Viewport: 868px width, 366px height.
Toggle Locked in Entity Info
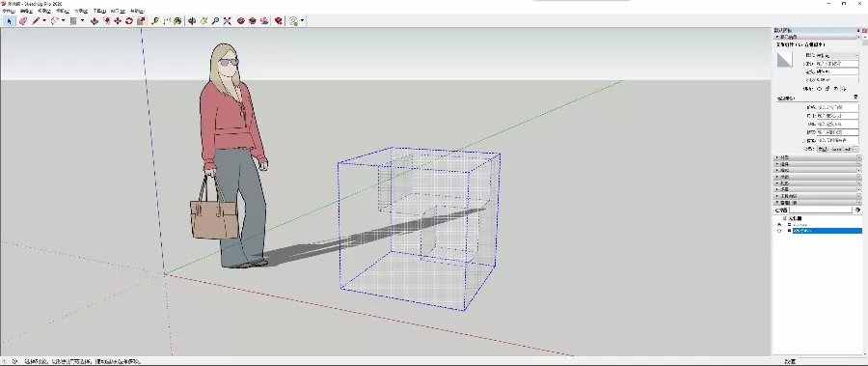coord(827,89)
